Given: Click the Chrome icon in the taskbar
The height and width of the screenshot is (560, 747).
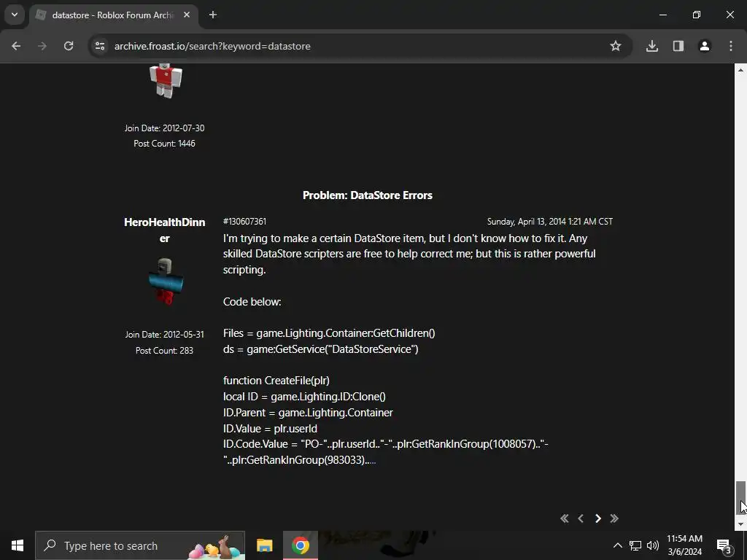Looking at the screenshot, I should pos(300,545).
